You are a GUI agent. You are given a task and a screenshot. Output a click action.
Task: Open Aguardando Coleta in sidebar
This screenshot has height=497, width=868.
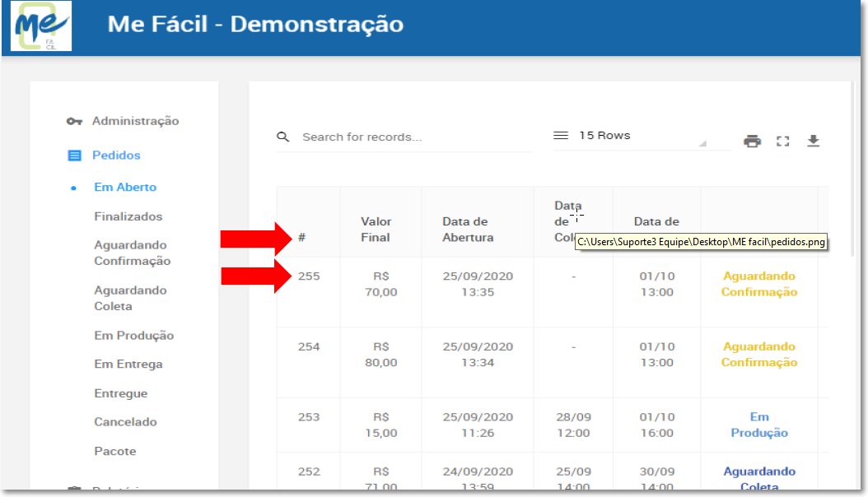pos(130,298)
